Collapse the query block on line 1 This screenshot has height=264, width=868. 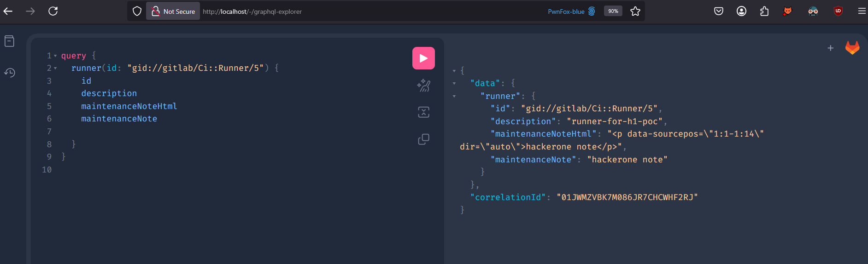click(x=55, y=56)
